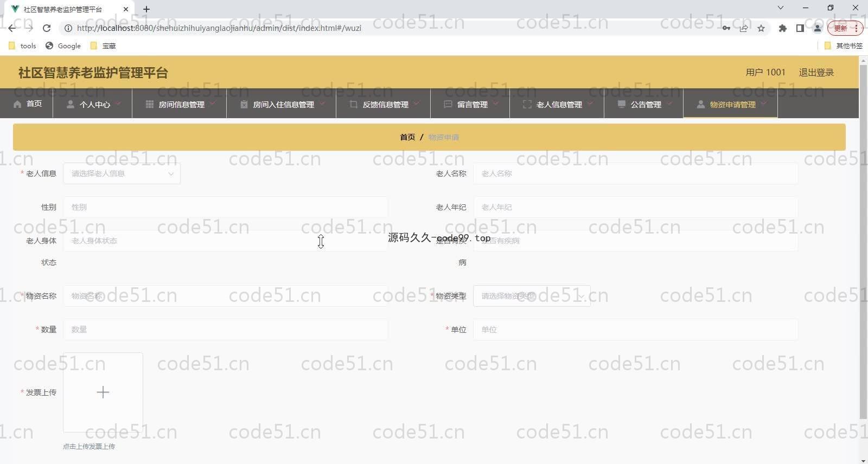Open the 首页 navigation menu item

(27, 104)
